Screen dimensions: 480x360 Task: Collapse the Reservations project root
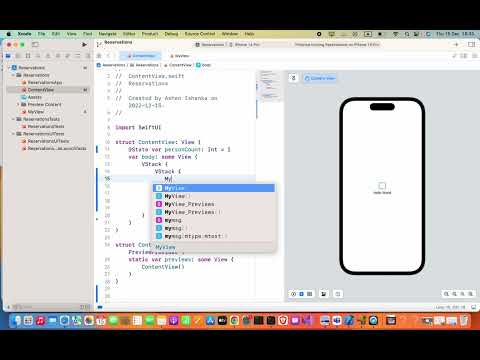point(9,68)
